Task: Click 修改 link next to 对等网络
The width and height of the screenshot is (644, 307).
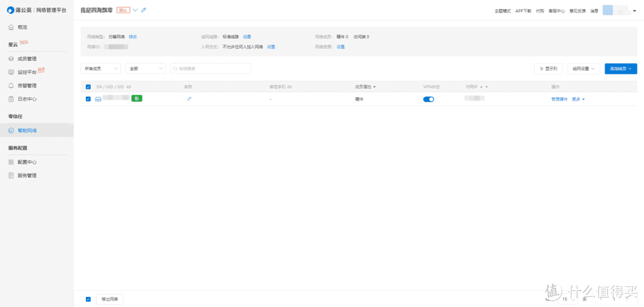Action: (132, 36)
